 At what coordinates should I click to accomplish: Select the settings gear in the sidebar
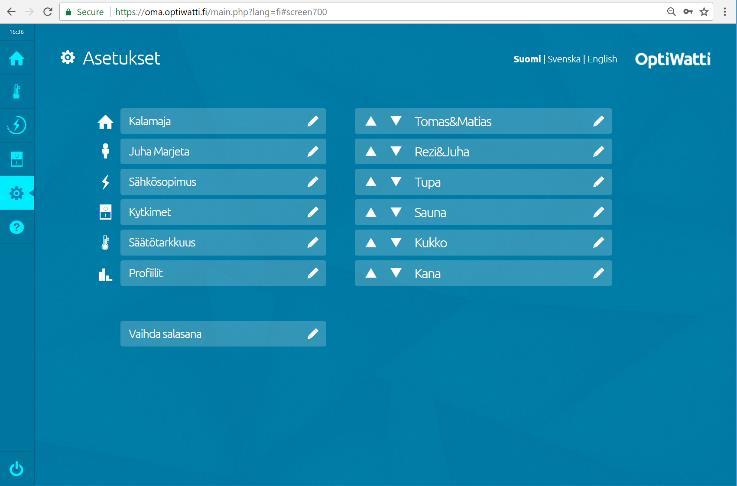[x=16, y=193]
